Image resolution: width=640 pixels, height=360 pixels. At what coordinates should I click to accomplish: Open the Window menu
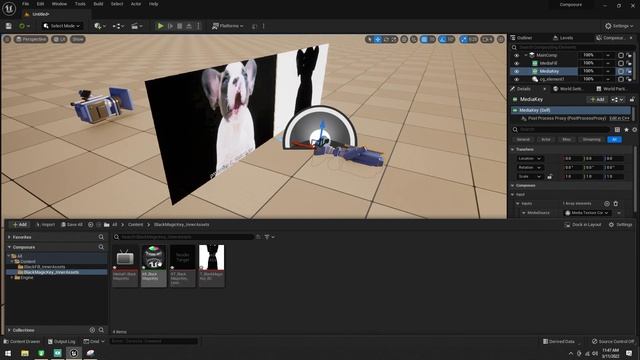pyautogui.click(x=59, y=4)
